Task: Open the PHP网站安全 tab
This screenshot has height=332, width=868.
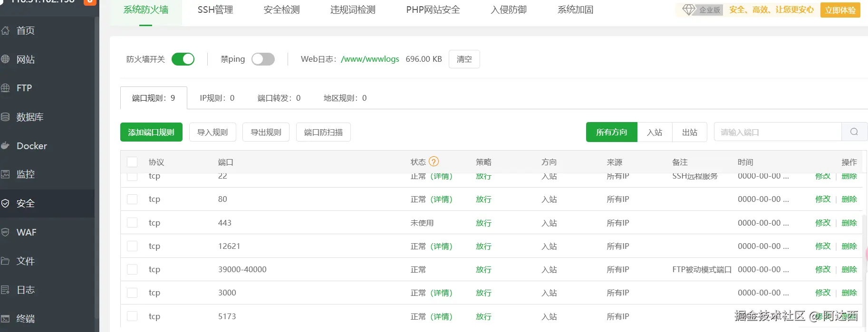Action: [x=433, y=9]
